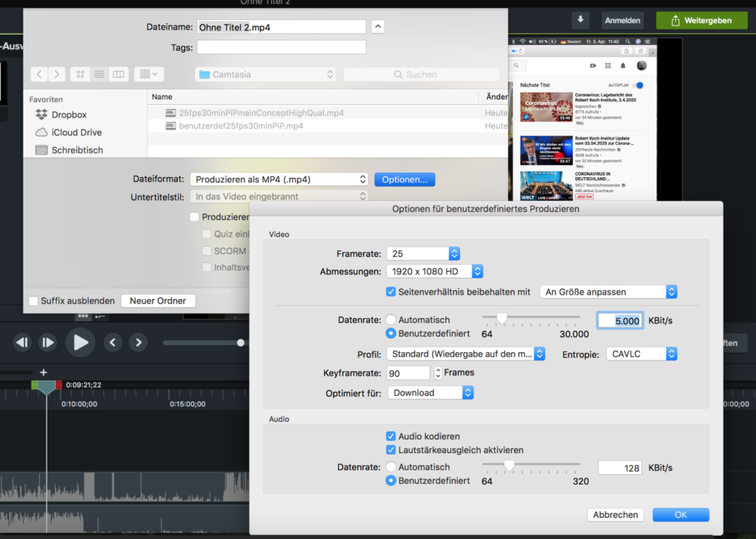This screenshot has width=756, height=539.
Task: Open the group-by view options dropdown
Action: tap(149, 75)
